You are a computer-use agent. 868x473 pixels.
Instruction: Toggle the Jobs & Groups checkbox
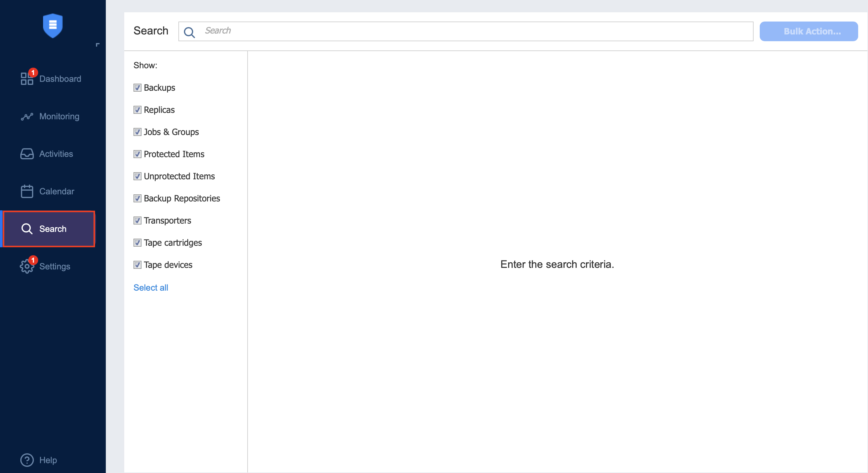pos(137,132)
